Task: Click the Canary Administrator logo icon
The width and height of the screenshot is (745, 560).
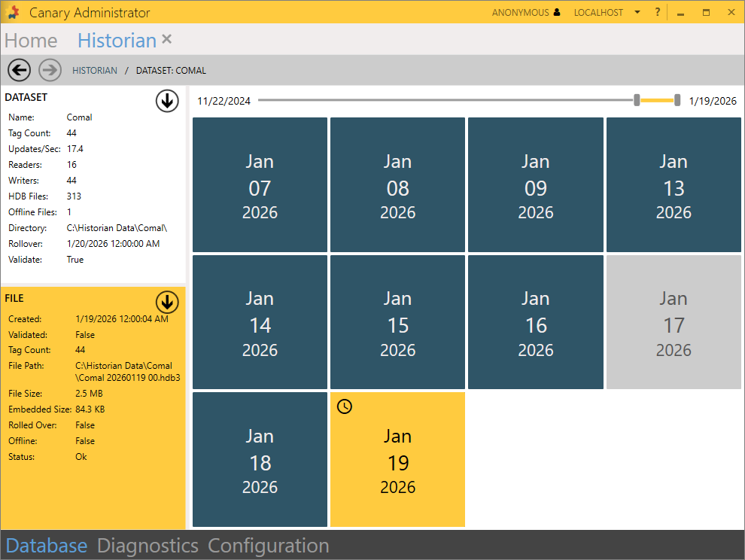Action: click(x=13, y=13)
